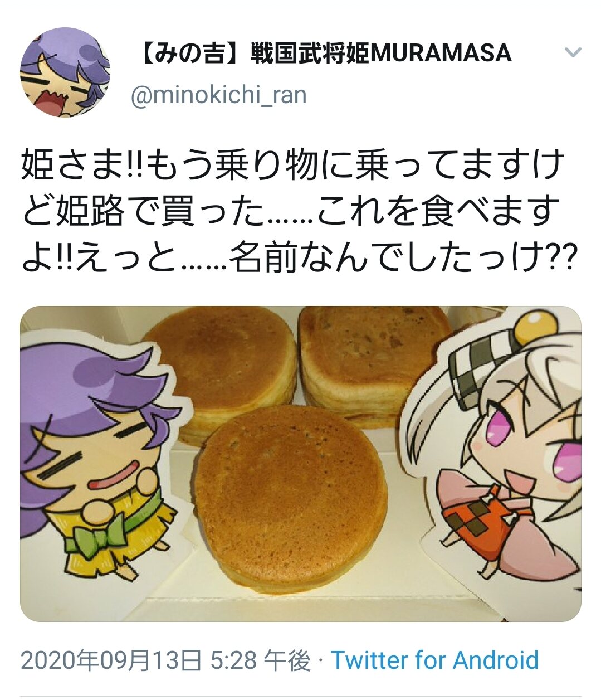
Task: Open the attached pancake photo
Action: click(301, 464)
